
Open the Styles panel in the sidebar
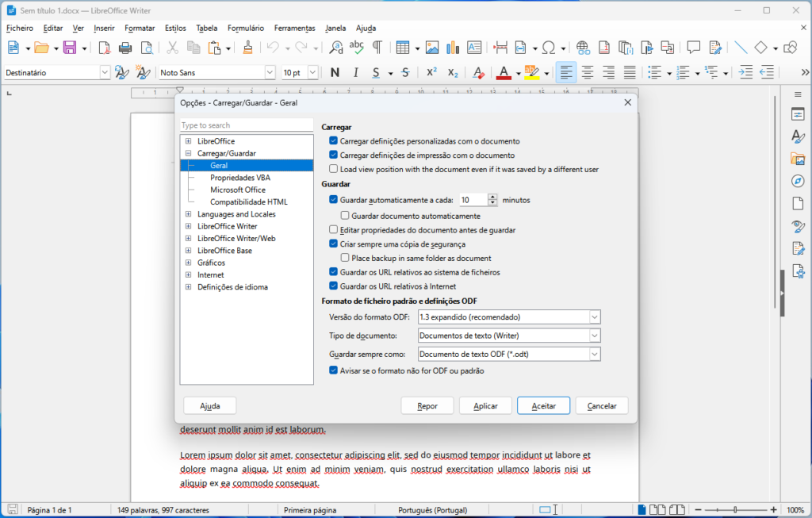pyautogui.click(x=798, y=136)
